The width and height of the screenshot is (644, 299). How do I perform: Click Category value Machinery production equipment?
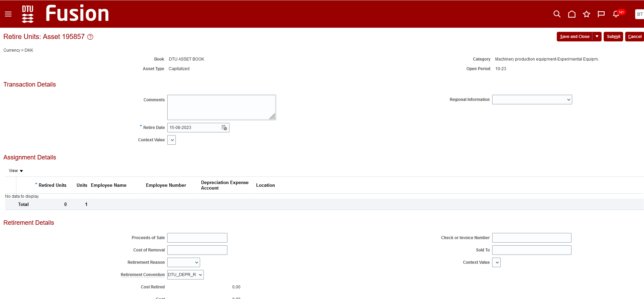547,59
